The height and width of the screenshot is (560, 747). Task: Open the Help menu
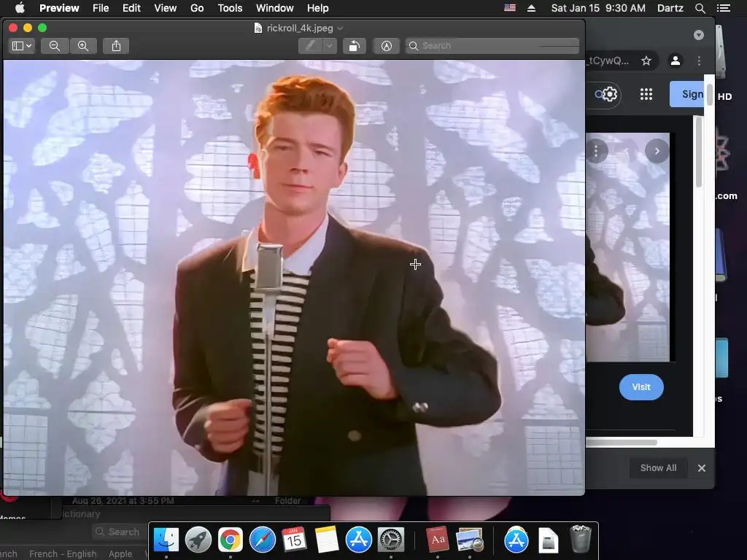318,8
